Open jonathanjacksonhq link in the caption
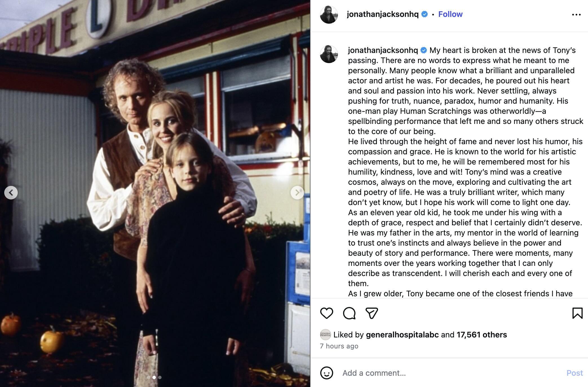 [383, 50]
